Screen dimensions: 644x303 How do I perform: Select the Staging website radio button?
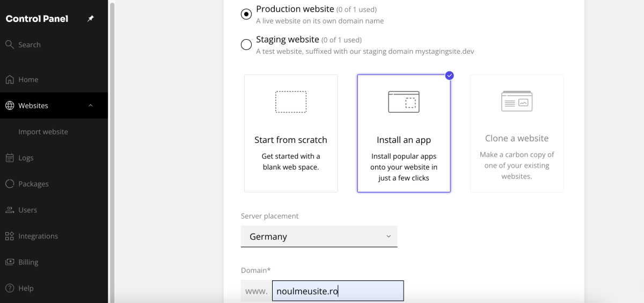[246, 45]
